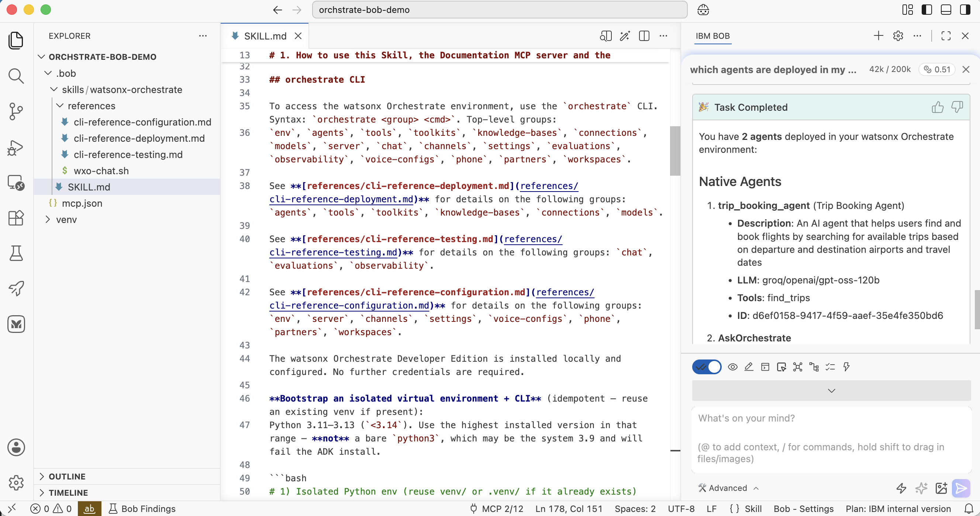Open editor More Actions ellipsis

(663, 36)
